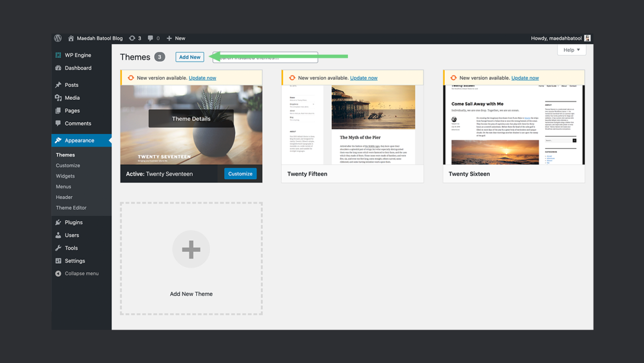This screenshot has width=644, height=363.
Task: Click the WP Engine sidebar icon
Action: (58, 55)
